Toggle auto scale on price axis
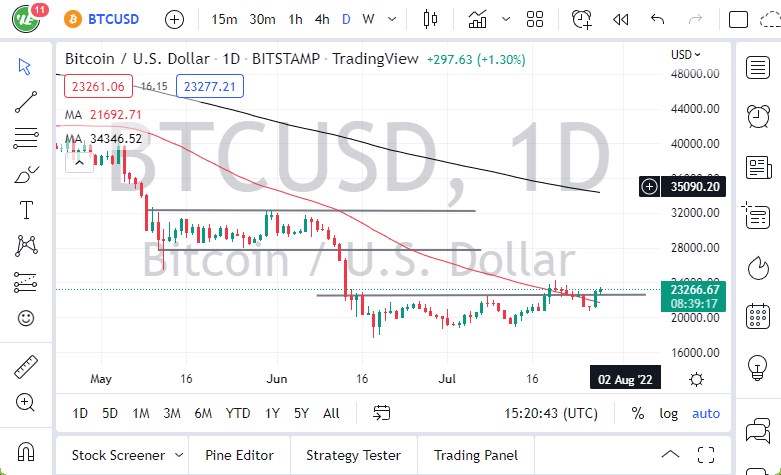 tap(705, 413)
